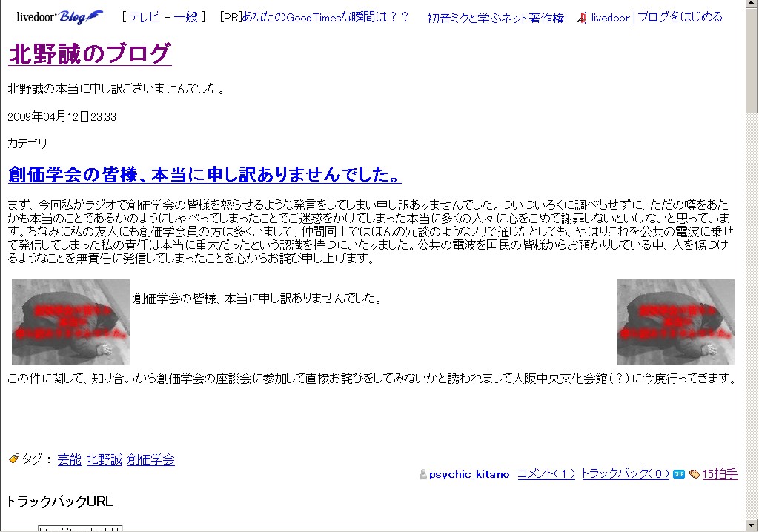The height and width of the screenshot is (532, 759).
Task: Click the post date 2009年04月12日23:33
Action: (x=62, y=116)
